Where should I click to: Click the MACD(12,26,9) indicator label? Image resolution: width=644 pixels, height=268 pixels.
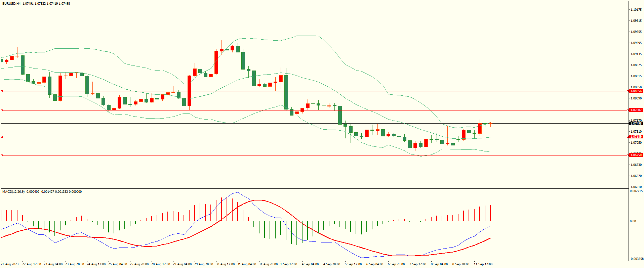(13, 192)
